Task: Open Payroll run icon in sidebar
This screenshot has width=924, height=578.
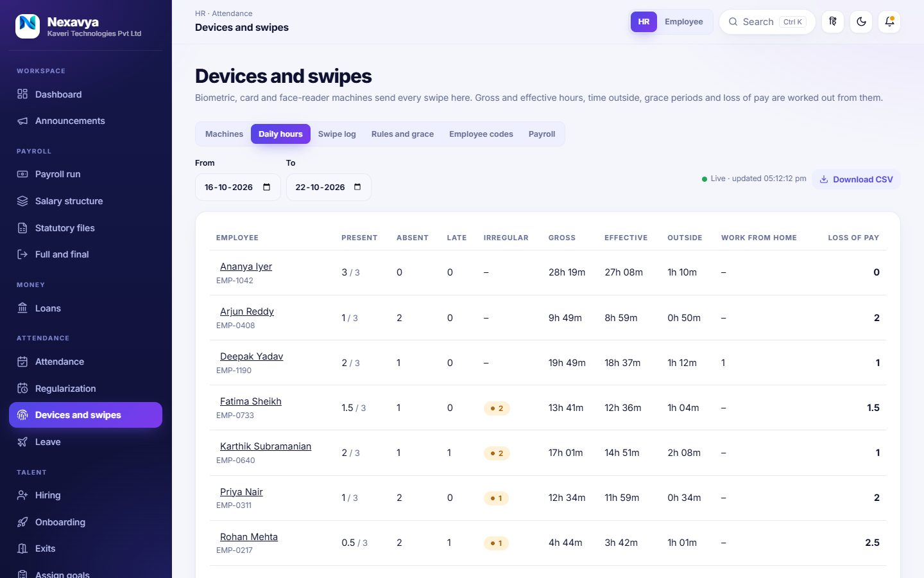Action: [22, 174]
